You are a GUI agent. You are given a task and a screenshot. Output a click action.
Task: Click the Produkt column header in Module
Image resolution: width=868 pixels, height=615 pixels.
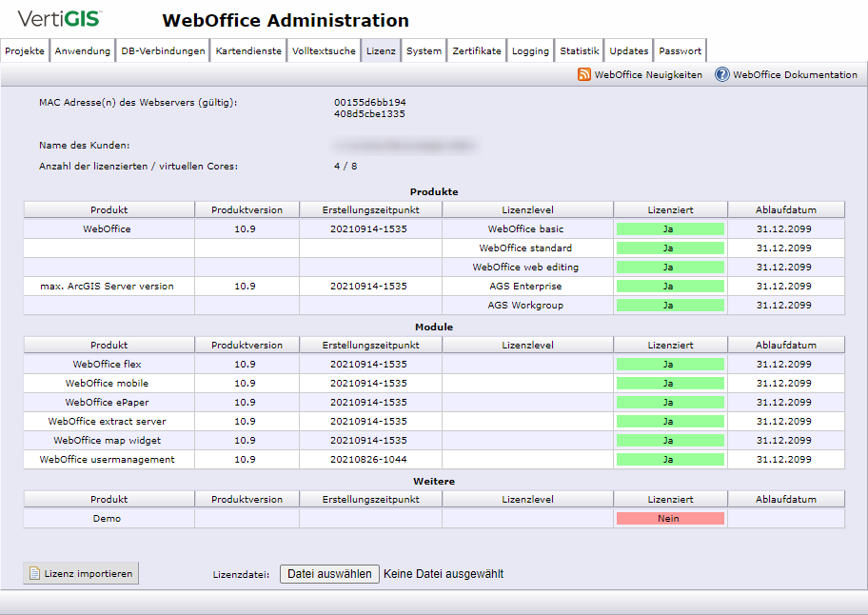(108, 345)
